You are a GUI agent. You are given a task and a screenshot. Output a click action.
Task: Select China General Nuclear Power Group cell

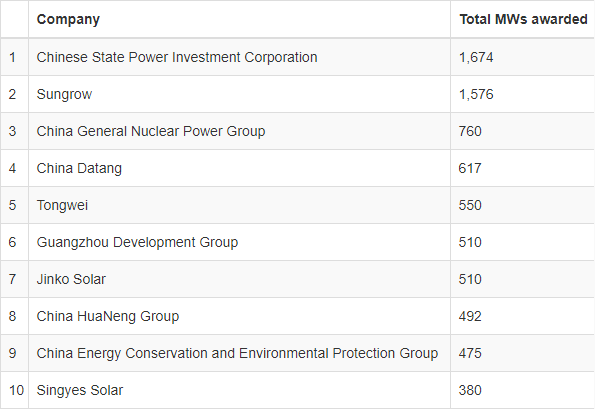239,131
